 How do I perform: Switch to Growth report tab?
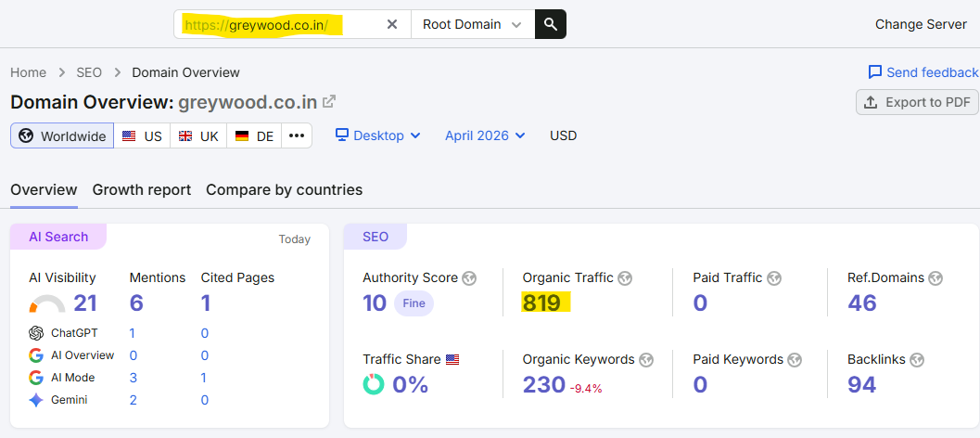pos(142,189)
